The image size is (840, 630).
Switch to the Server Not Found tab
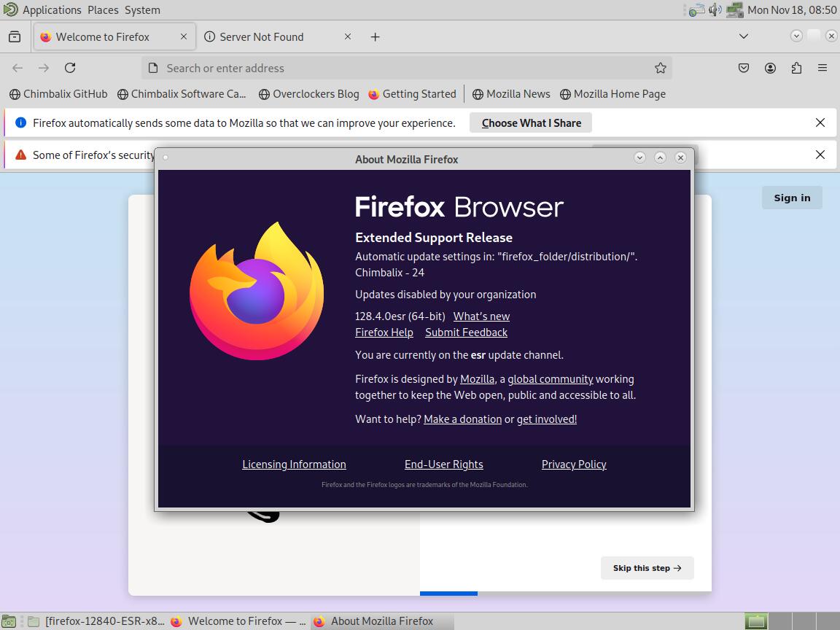[278, 36]
